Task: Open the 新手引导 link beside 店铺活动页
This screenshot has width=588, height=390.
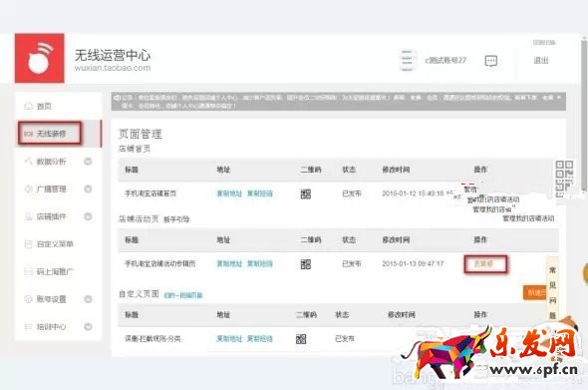Action: (x=176, y=219)
